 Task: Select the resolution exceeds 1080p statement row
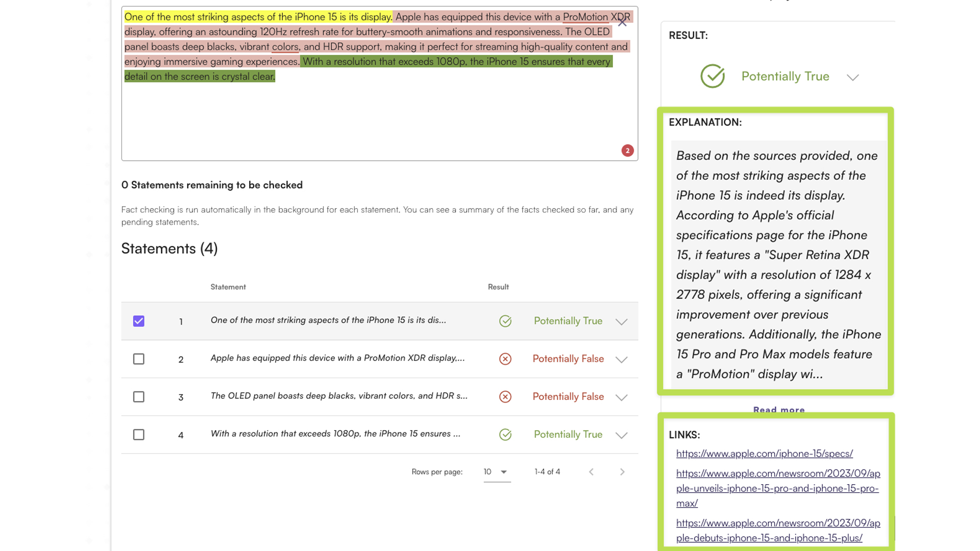pyautogui.click(x=335, y=434)
